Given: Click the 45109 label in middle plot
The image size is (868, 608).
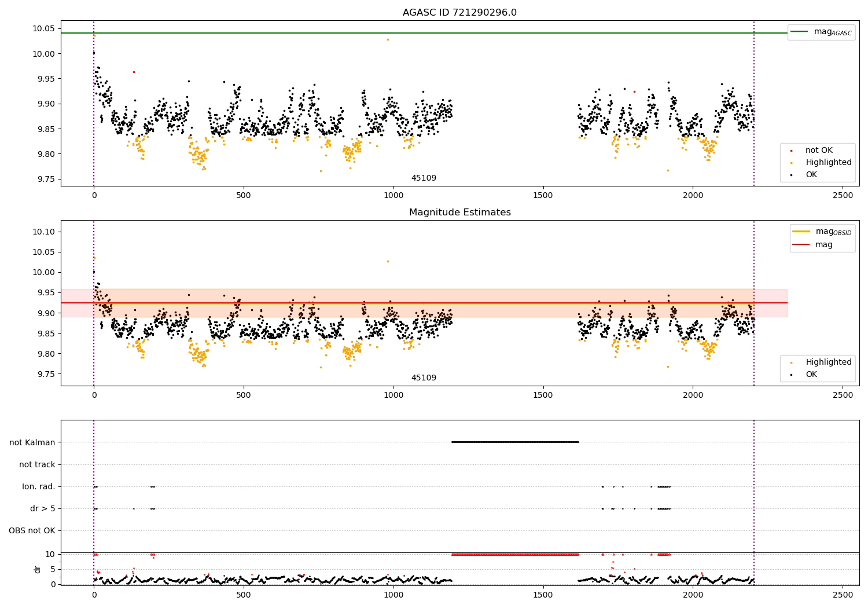Looking at the screenshot, I should (424, 378).
